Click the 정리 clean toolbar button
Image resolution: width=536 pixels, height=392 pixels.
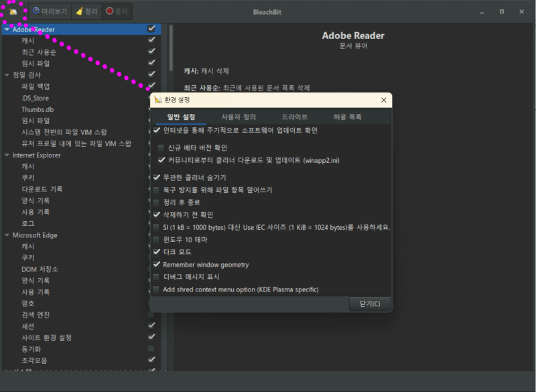click(86, 11)
